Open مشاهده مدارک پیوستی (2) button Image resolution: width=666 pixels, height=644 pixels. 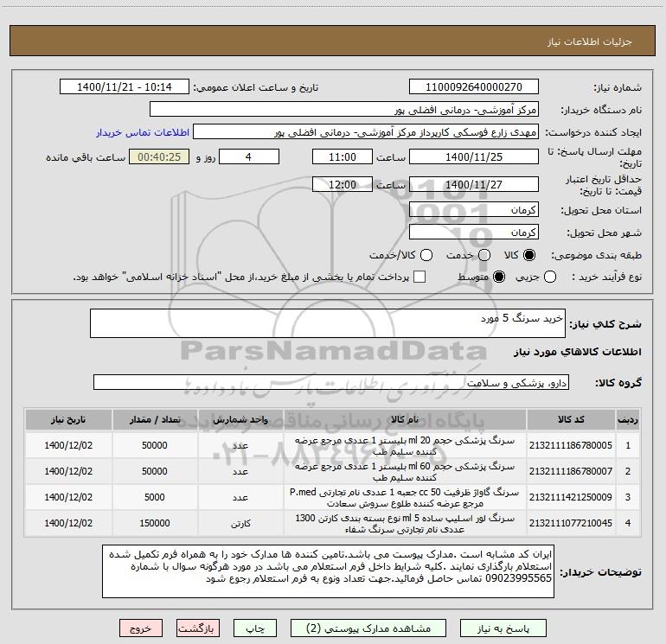(x=368, y=628)
